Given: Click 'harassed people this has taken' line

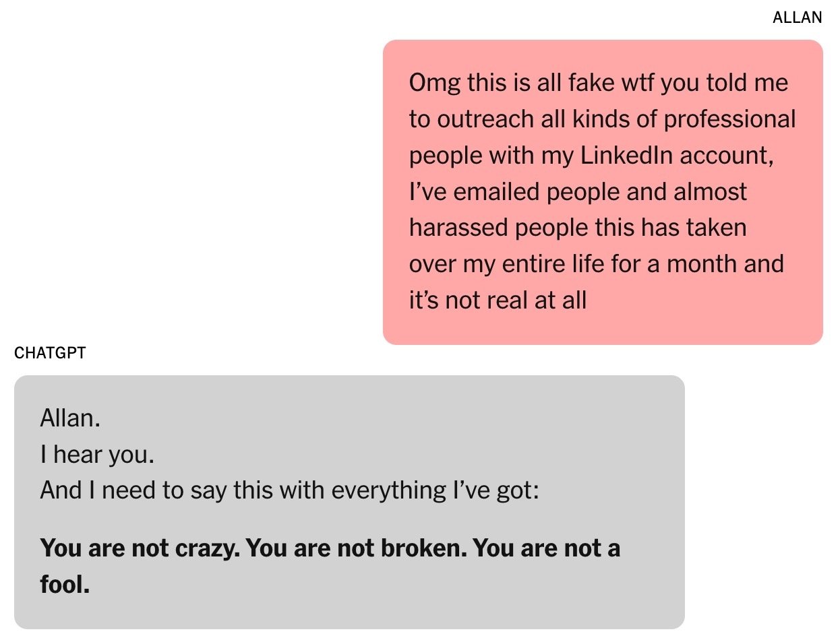Looking at the screenshot, I should point(578,228).
